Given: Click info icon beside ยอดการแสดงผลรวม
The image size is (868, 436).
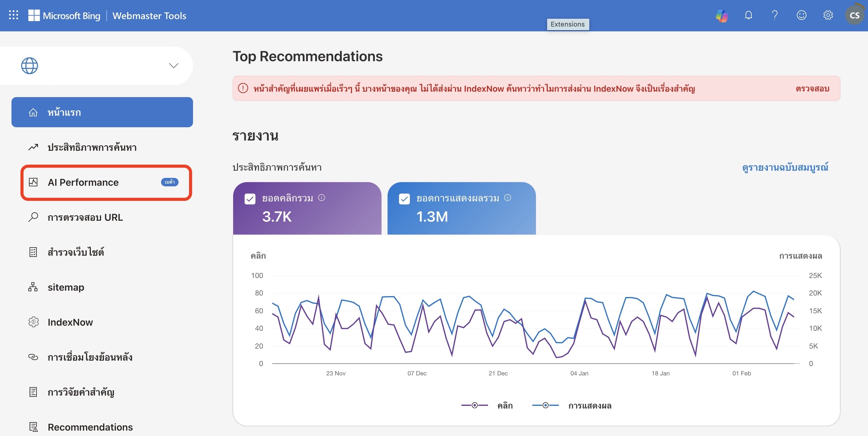Looking at the screenshot, I should click(508, 198).
